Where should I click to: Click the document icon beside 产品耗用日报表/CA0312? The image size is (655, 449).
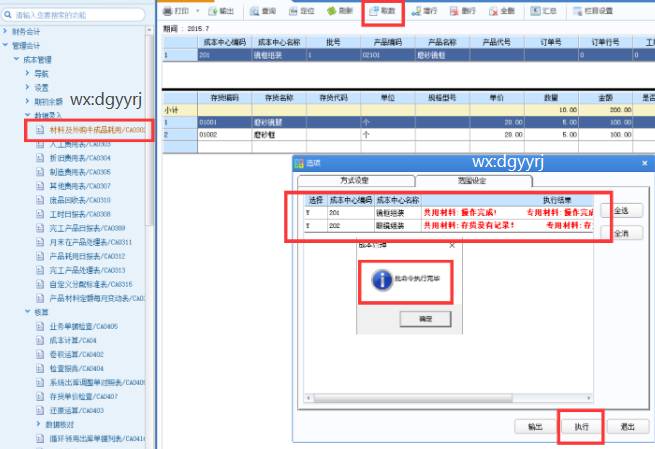coord(40,256)
